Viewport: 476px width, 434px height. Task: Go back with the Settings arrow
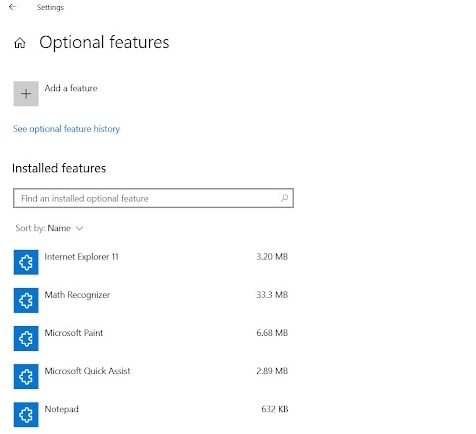(x=13, y=7)
